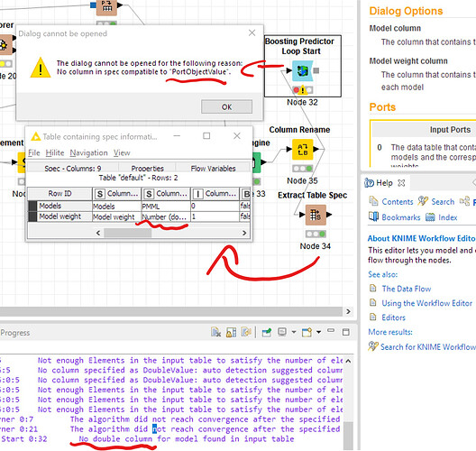The height and width of the screenshot is (451, 476).
Task: Open 'Search for KNIME Workflow' link
Action: [427, 347]
